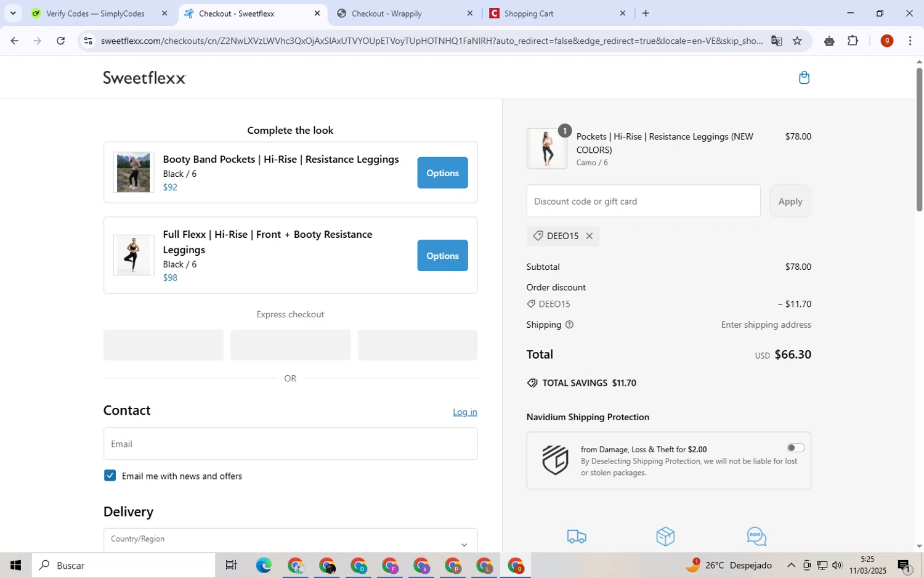
Task: Bookmark this page with the star icon
Action: coord(797,41)
